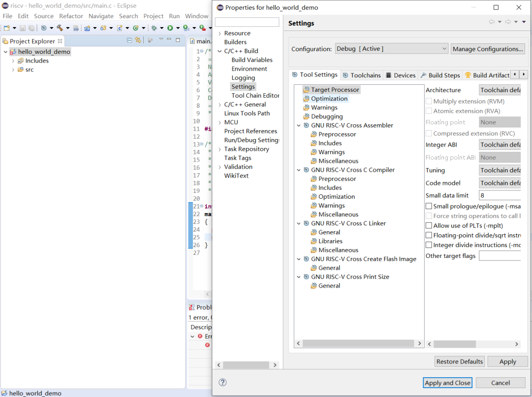Click the help question mark icon

tap(223, 382)
